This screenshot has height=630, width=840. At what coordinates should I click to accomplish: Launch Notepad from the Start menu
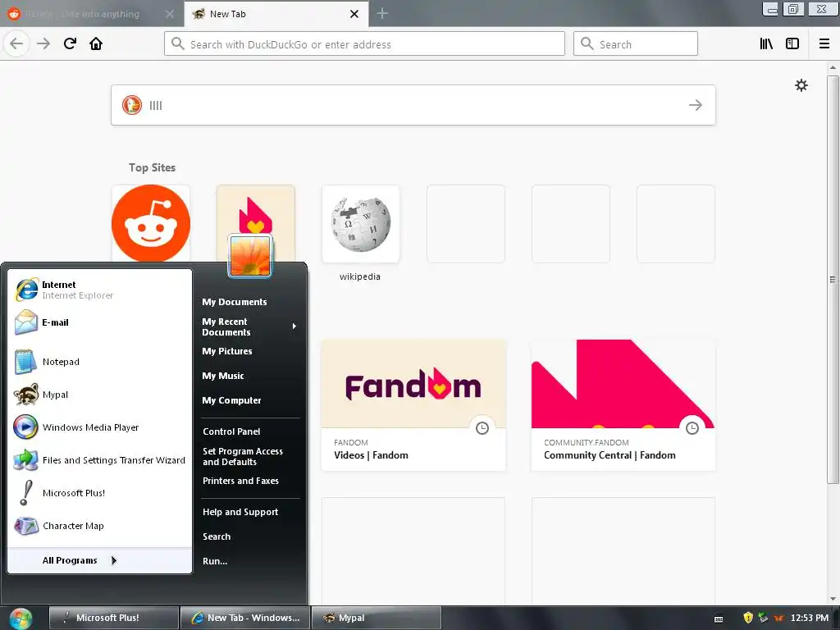click(100, 362)
